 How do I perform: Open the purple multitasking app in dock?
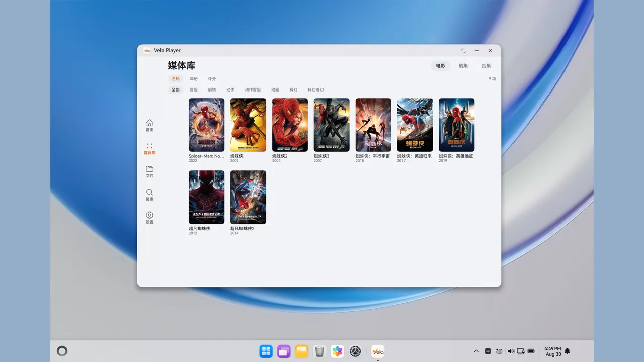pyautogui.click(x=284, y=351)
